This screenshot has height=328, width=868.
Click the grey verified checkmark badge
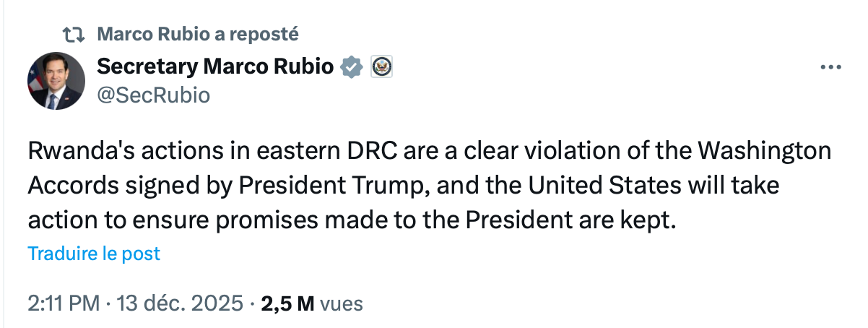352,67
